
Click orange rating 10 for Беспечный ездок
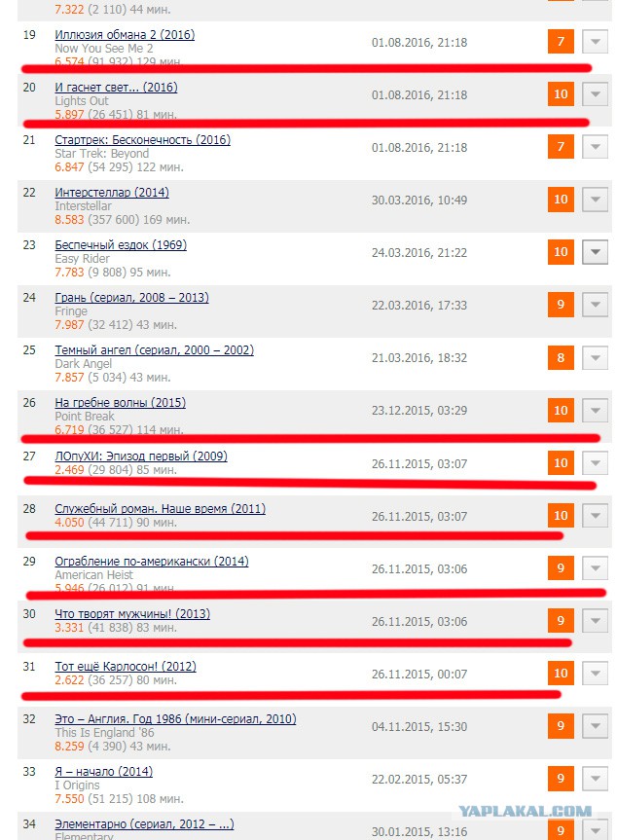pos(561,251)
